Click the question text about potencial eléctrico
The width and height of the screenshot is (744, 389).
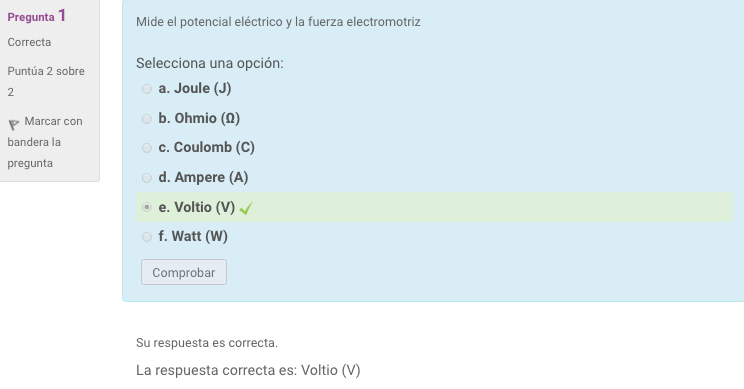pyautogui.click(x=278, y=22)
